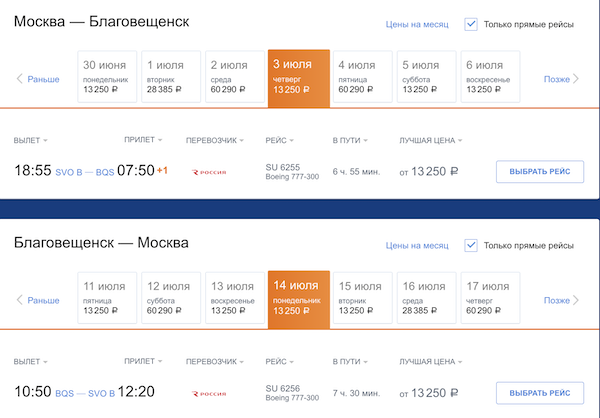Toggle direct flights only for Благовещенск — Москва
This screenshot has width=600, height=418.
(471, 245)
